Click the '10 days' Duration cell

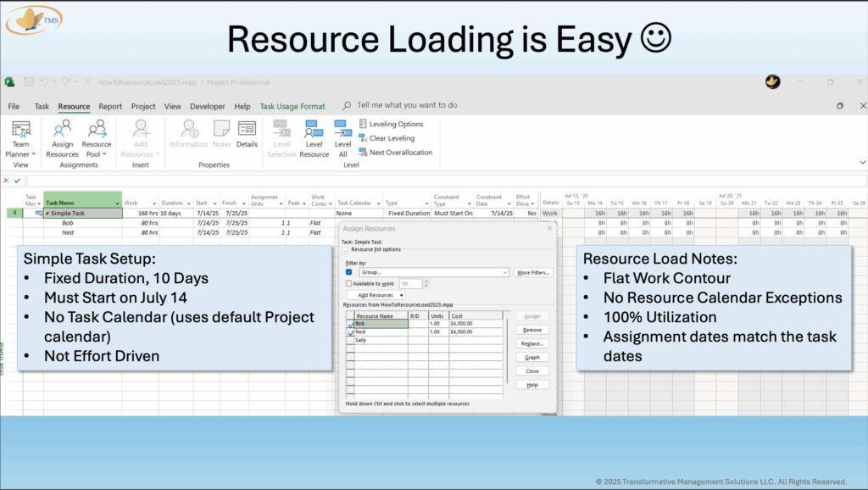point(175,213)
